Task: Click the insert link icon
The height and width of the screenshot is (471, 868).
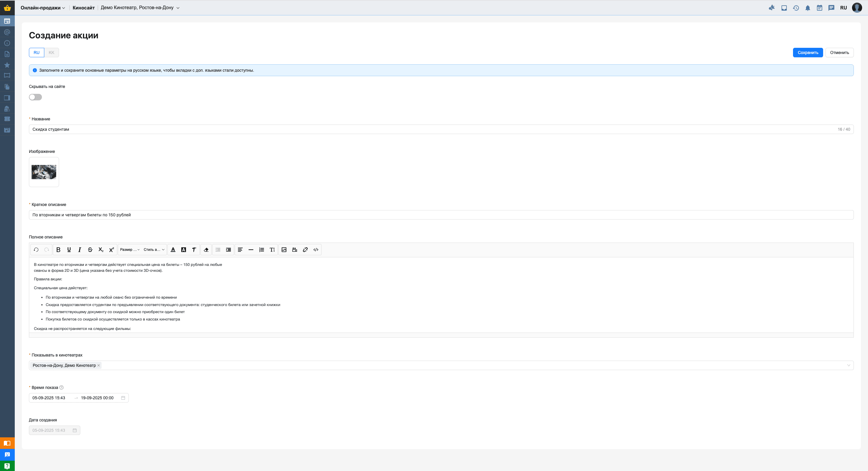Action: click(x=305, y=250)
